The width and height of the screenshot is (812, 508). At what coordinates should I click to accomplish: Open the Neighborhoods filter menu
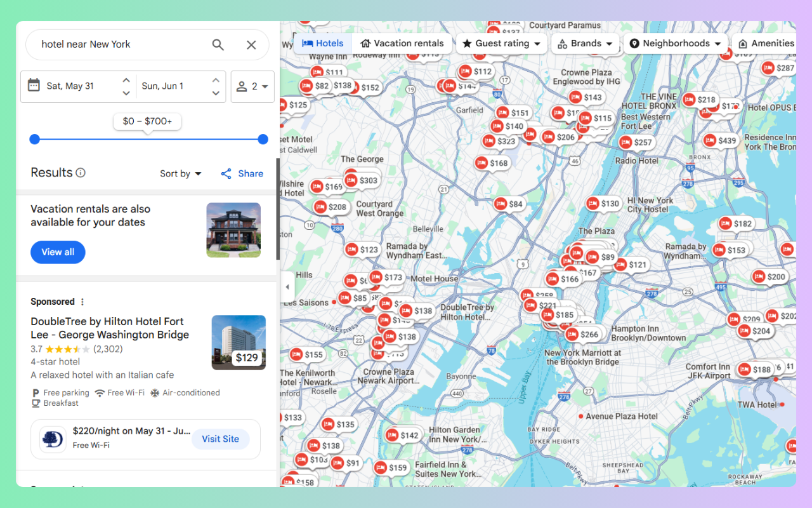click(675, 43)
